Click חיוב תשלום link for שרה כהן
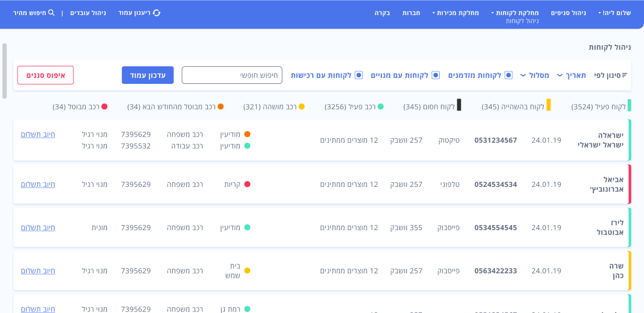 38,271
